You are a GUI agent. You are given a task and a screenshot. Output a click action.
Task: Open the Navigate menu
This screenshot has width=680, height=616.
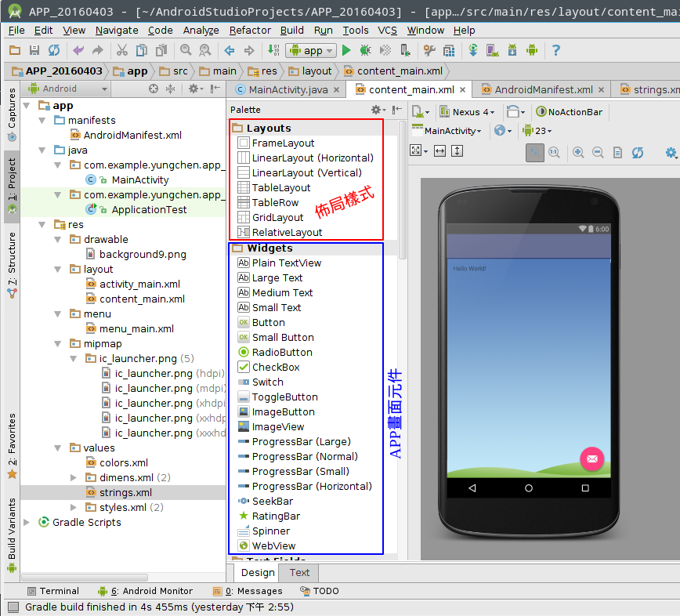click(117, 31)
